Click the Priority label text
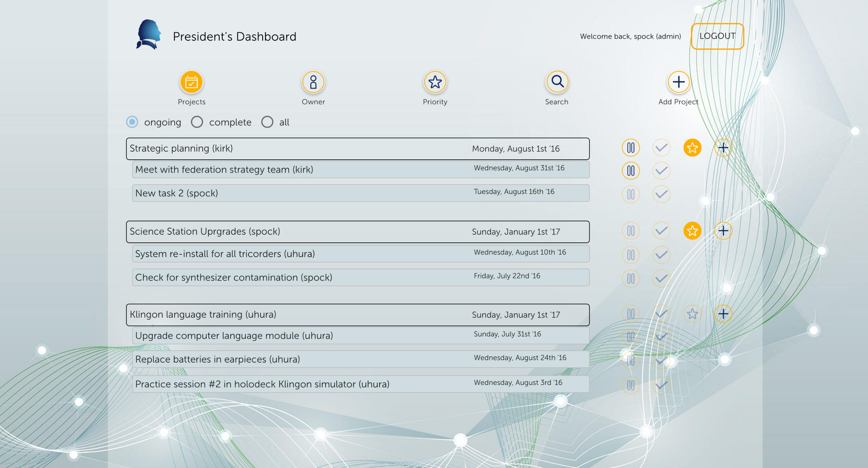The width and height of the screenshot is (868, 468). (x=435, y=102)
